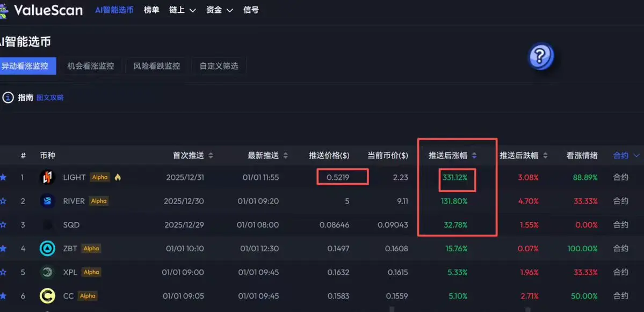Select the 异动看涨监控 tab
Image resolution: width=644 pixels, height=312 pixels.
27,66
